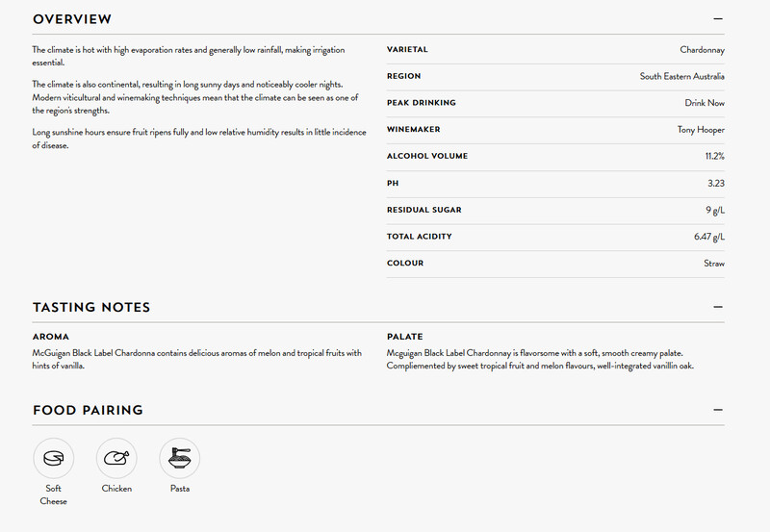Click the Overview section heading

[x=72, y=19]
